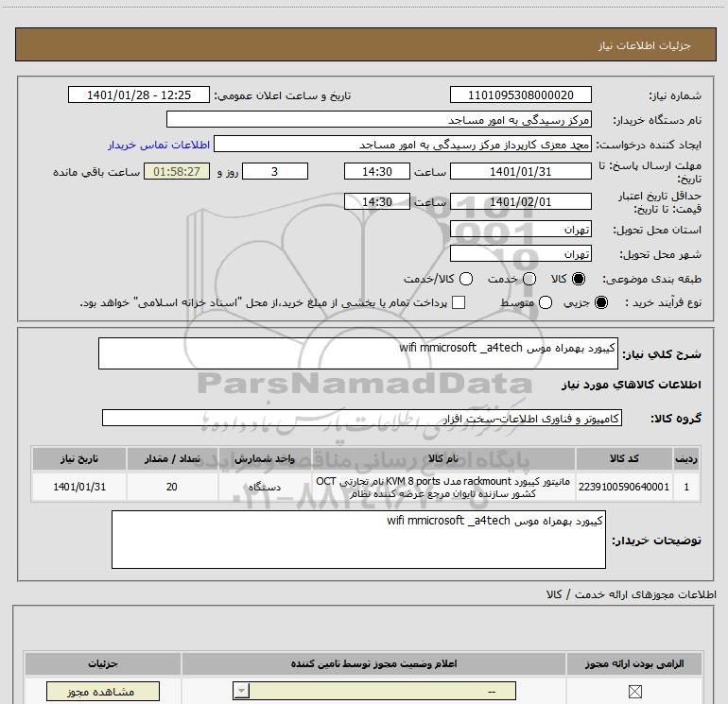The image size is (728, 704).
Task: Click the الزامی بودن ارائه مجوز header
Action: (x=634, y=663)
